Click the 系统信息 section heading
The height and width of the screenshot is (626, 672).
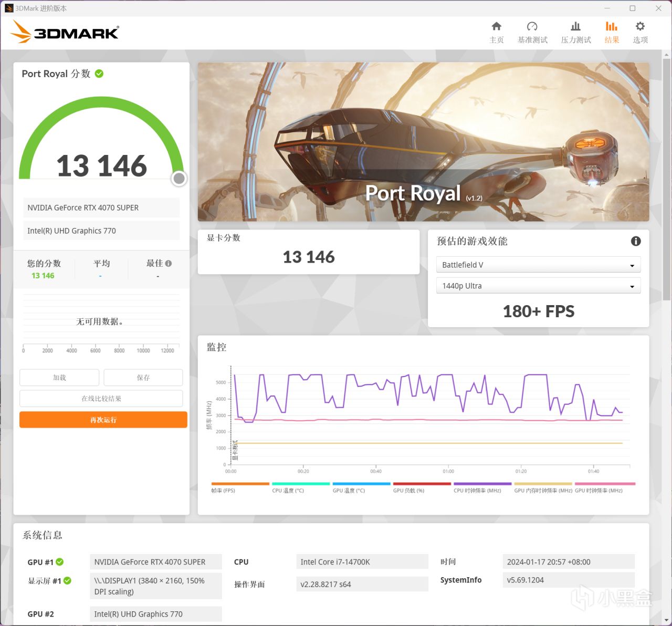pyautogui.click(x=43, y=535)
